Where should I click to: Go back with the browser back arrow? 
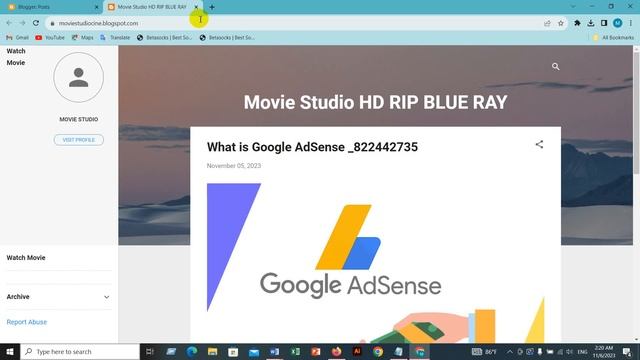9,23
